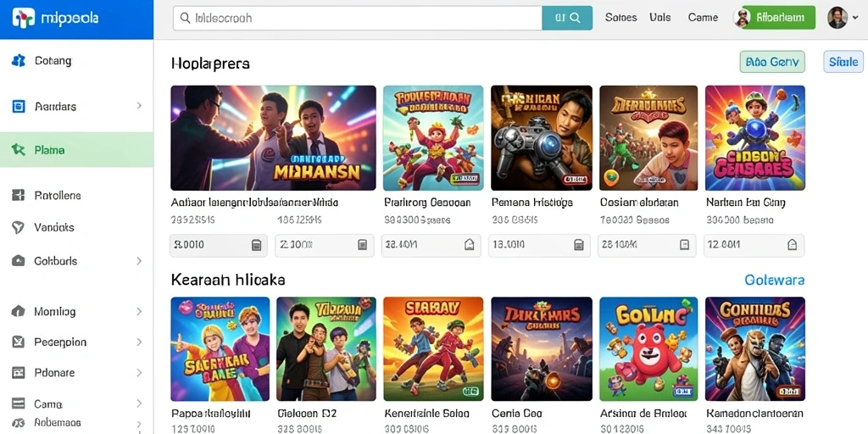Click the icon in the 13.4010 price box

pyautogui.click(x=578, y=245)
